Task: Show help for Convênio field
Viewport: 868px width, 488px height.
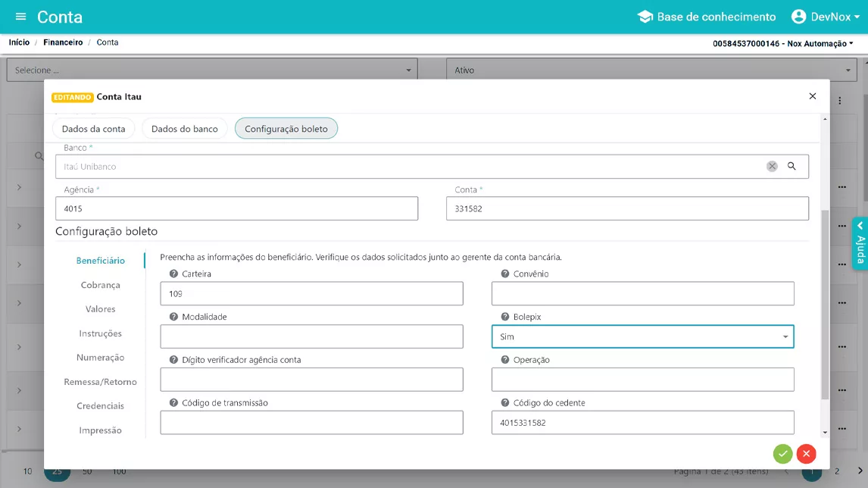Action: point(505,274)
